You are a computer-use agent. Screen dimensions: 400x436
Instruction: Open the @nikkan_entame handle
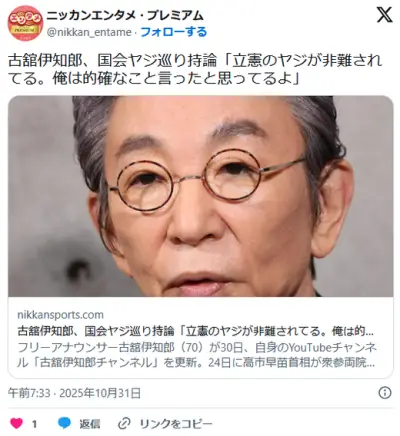click(x=89, y=32)
